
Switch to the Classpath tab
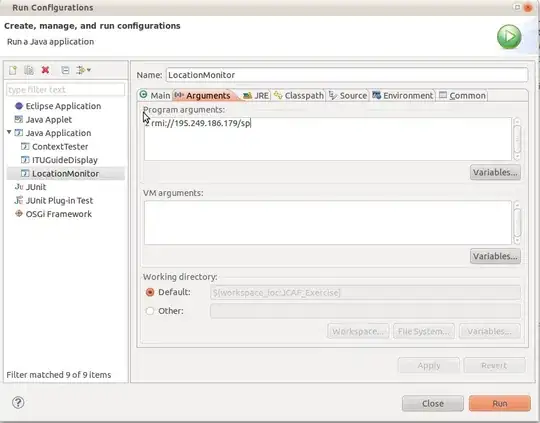click(x=299, y=95)
